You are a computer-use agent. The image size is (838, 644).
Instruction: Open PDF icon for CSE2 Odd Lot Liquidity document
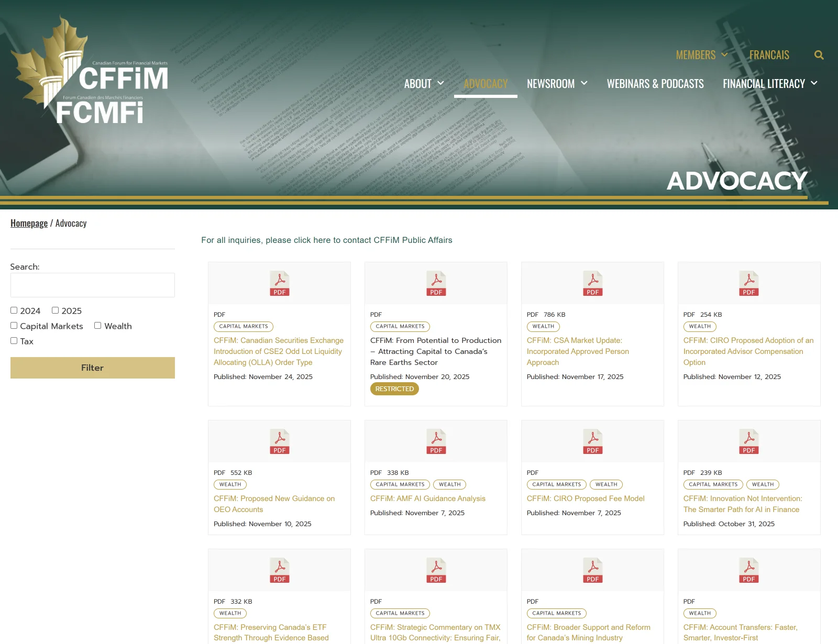(x=280, y=283)
